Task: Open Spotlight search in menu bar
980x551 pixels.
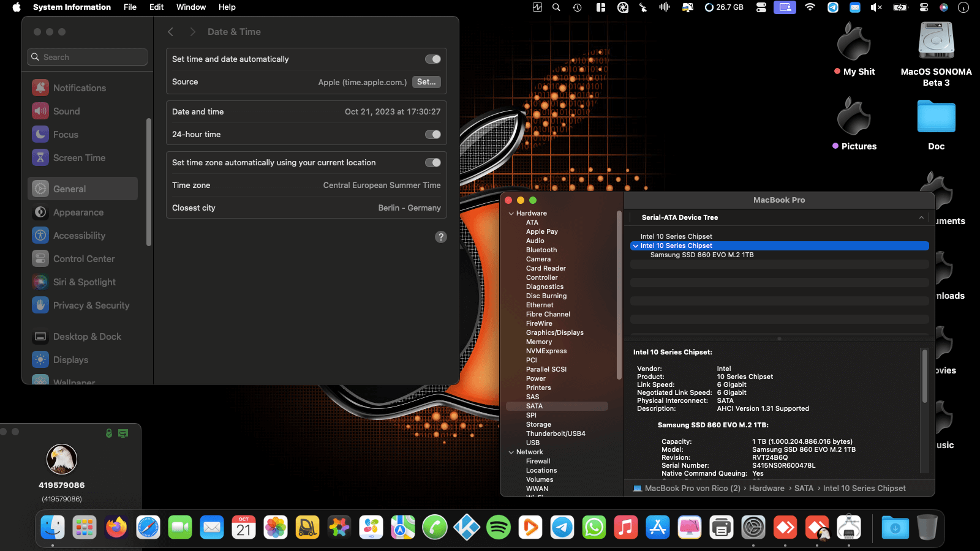Action: pos(556,7)
